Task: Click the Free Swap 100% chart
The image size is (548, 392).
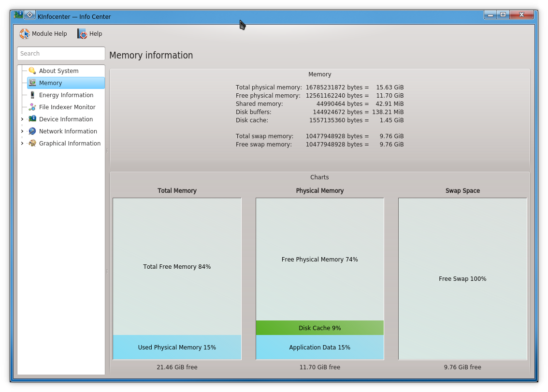Action: pos(462,279)
